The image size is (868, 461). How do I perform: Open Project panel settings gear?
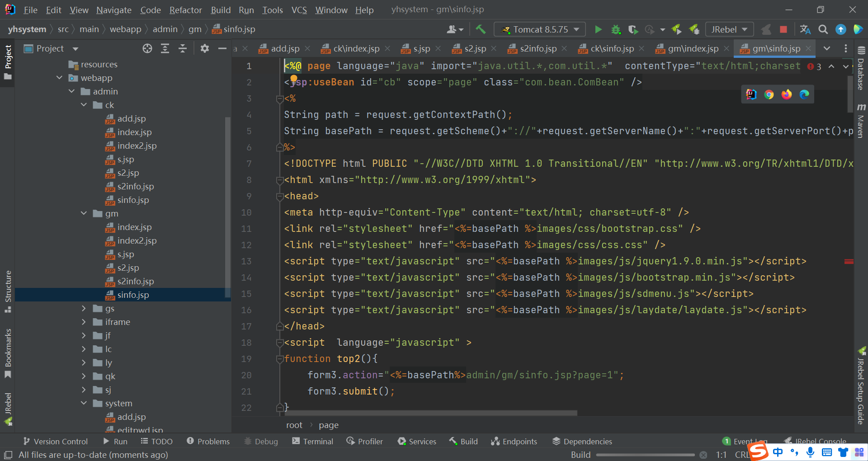(x=205, y=48)
